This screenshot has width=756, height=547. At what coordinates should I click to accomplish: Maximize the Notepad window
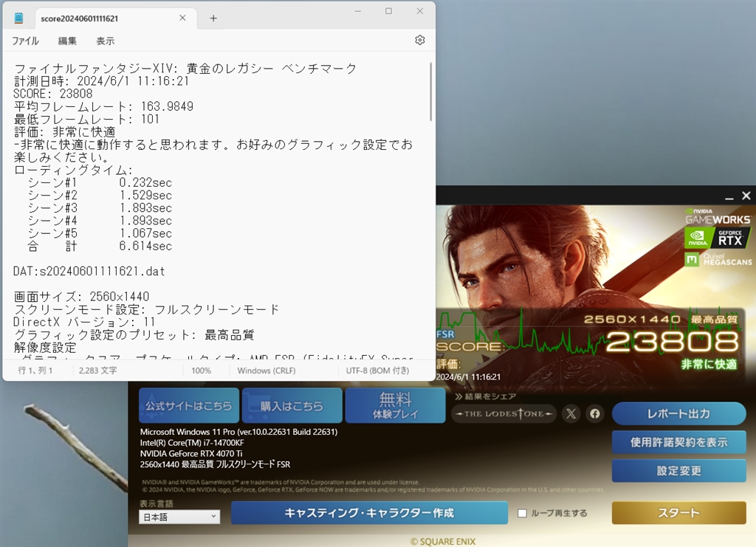click(x=388, y=11)
